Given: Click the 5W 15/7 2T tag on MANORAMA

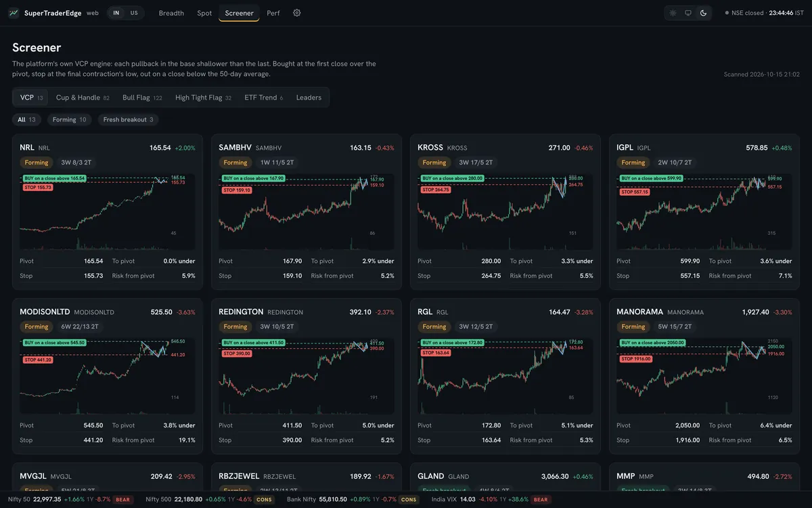Looking at the screenshot, I should point(675,327).
